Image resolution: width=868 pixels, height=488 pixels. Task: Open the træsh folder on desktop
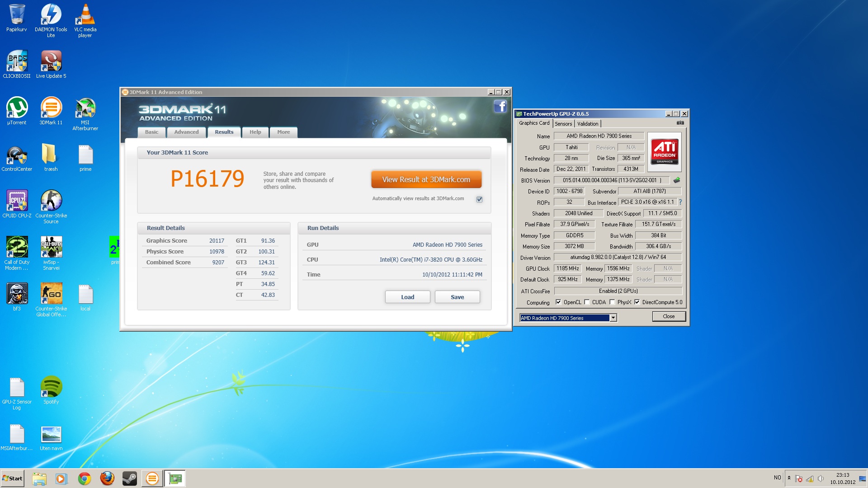[51, 158]
